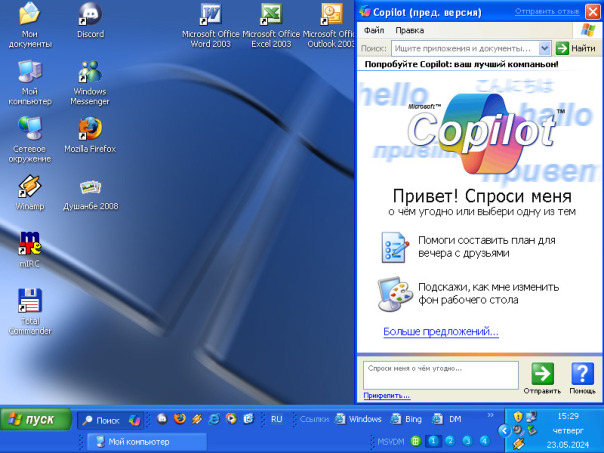Open the DM link in the links toolbar
Image resolution: width=604 pixels, height=453 pixels.
click(447, 419)
